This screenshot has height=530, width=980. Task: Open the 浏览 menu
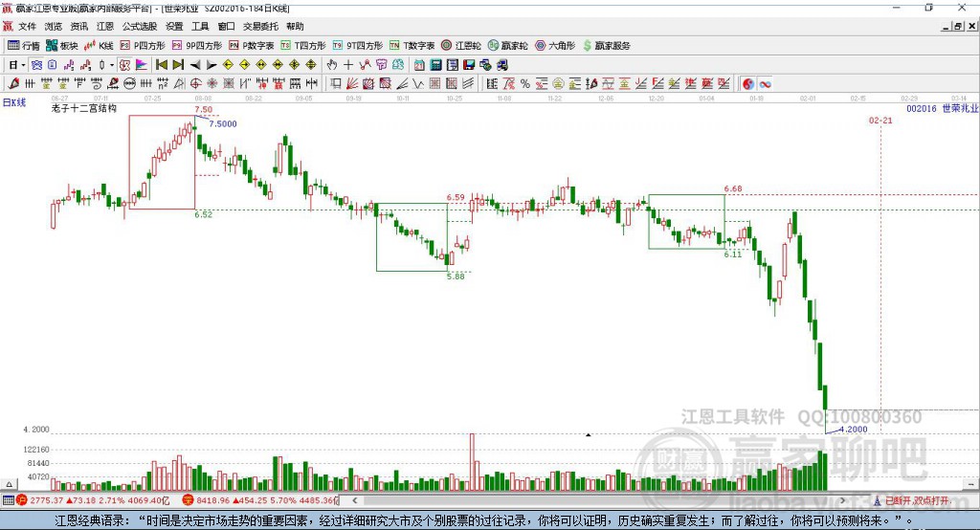coord(54,26)
